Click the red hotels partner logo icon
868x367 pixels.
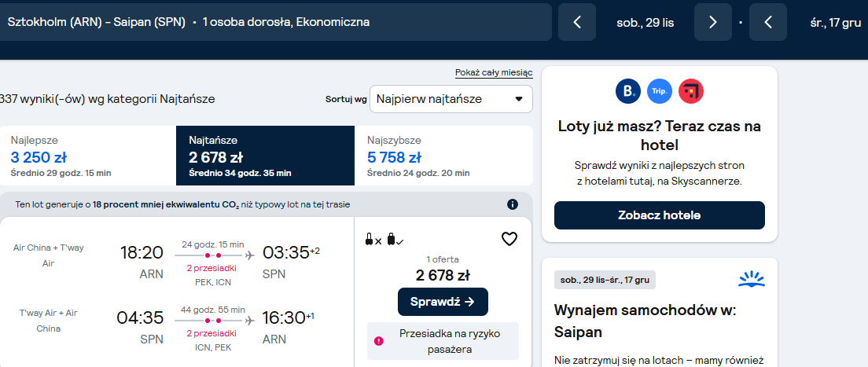tap(691, 91)
